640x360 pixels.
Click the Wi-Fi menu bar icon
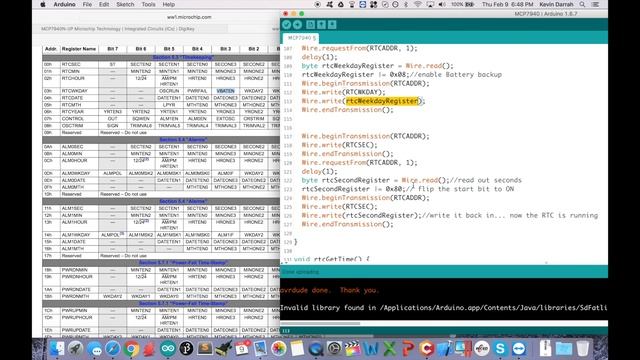click(418, 4)
